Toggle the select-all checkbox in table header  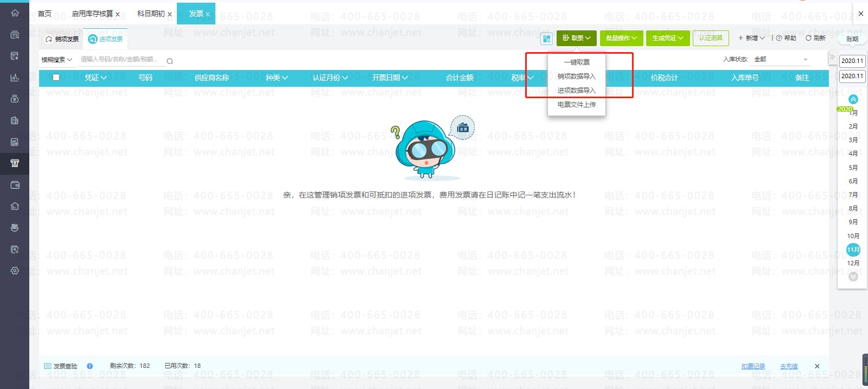[56, 78]
